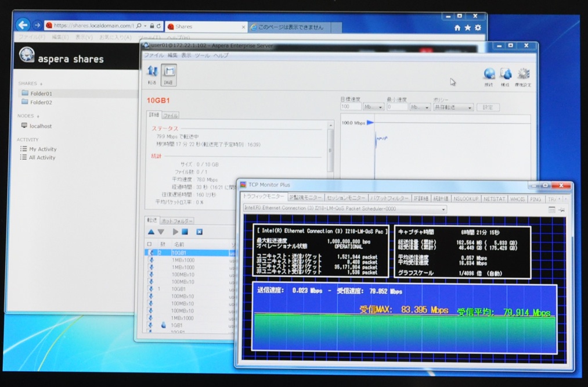The image size is (588, 387).
Task: Open the Aspera ツール menu
Action: pyautogui.click(x=202, y=55)
